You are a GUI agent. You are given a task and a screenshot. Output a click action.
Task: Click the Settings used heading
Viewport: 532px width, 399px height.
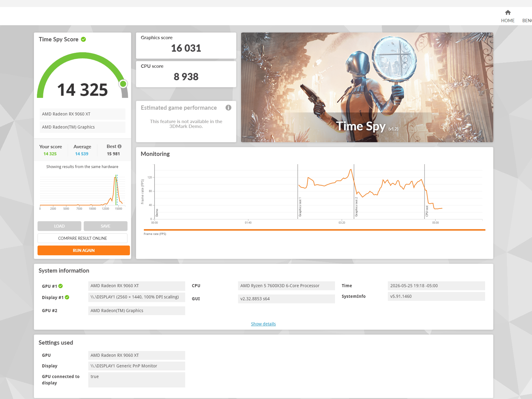tap(56, 343)
